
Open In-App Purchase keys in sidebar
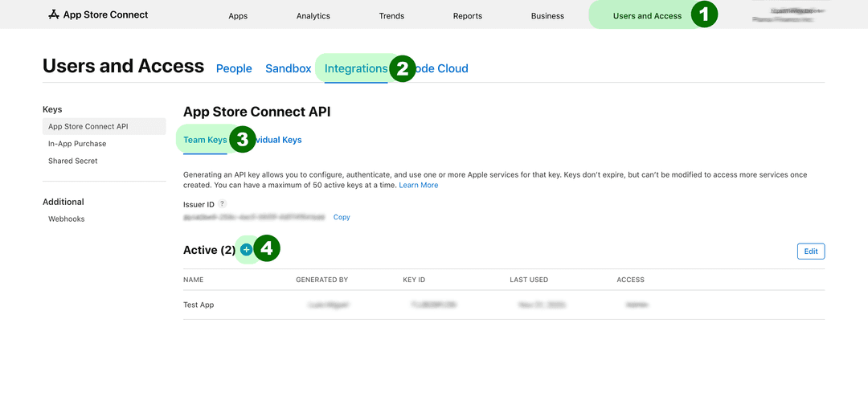coord(77,144)
